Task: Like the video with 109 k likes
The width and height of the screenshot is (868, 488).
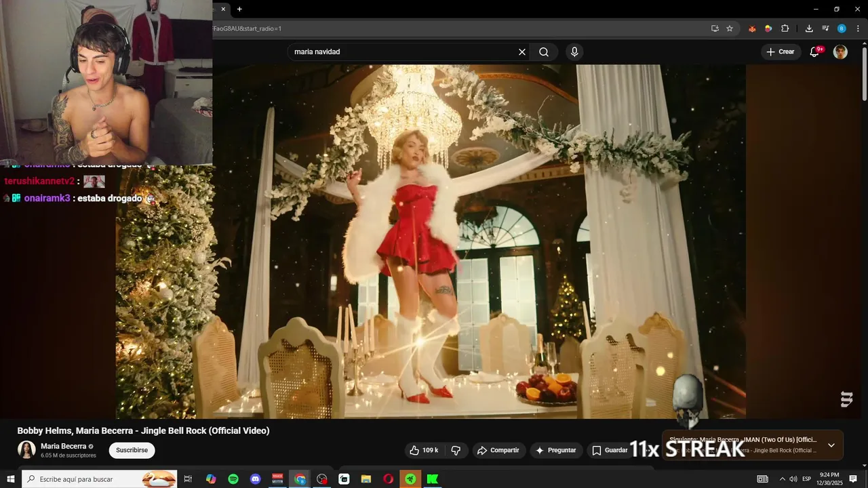Action: pyautogui.click(x=425, y=450)
